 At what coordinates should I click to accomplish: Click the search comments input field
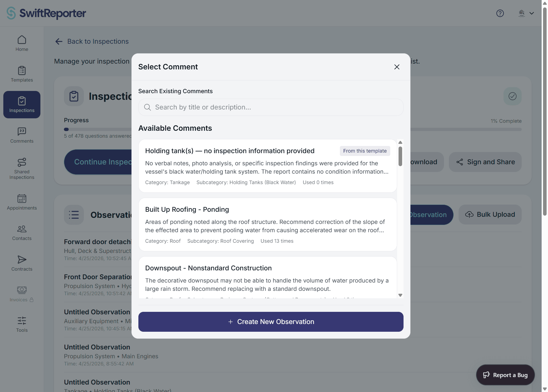[x=271, y=107]
